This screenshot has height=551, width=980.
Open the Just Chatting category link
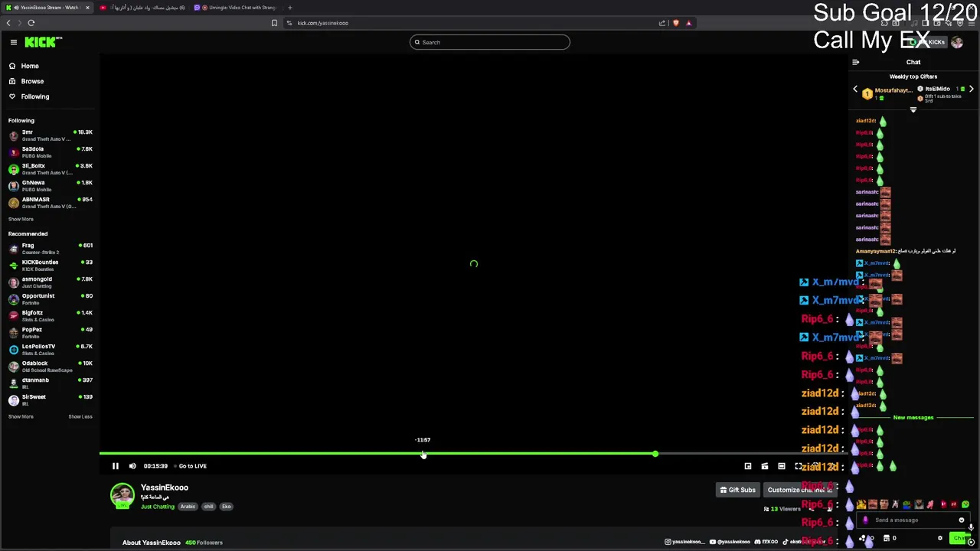click(158, 507)
